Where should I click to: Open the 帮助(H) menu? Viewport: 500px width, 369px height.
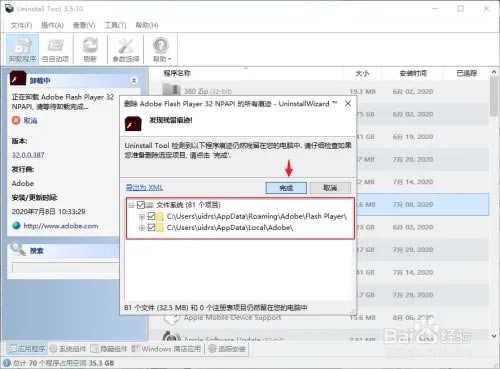coord(147,25)
